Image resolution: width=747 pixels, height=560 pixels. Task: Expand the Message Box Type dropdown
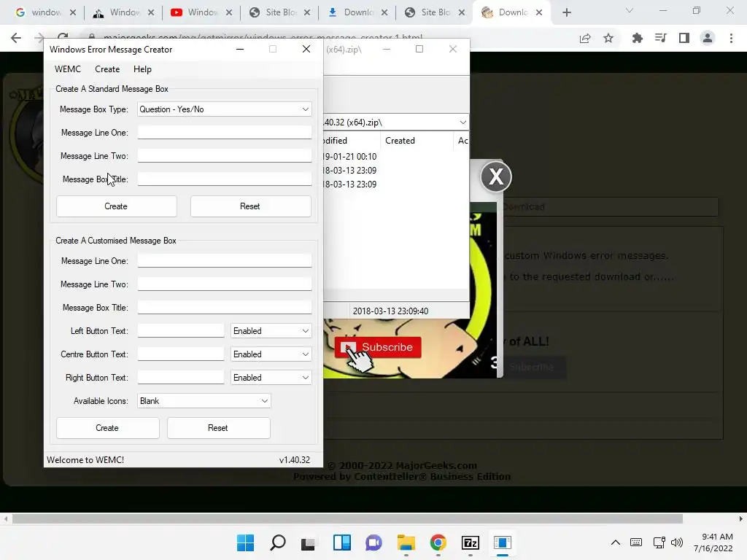coord(225,109)
